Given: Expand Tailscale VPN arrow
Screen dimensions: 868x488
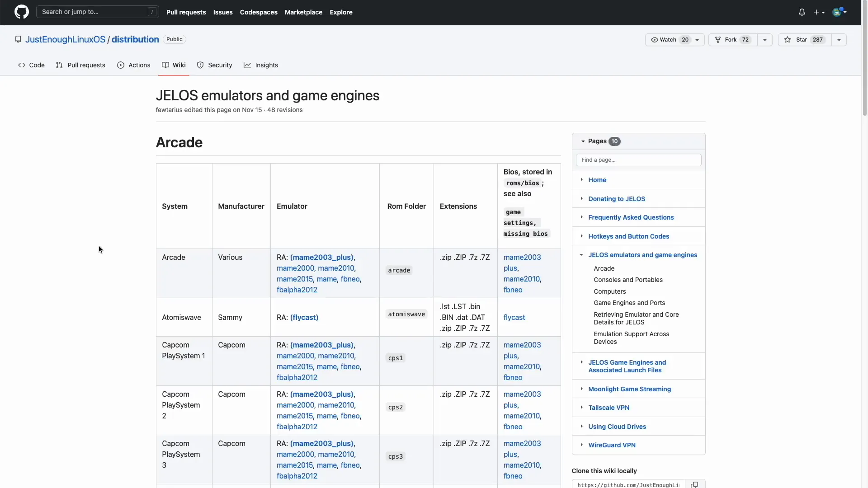Looking at the screenshot, I should point(581,407).
